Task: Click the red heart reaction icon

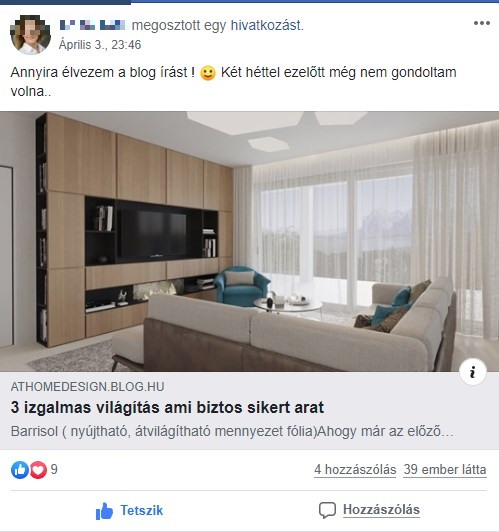Action: 38,470
